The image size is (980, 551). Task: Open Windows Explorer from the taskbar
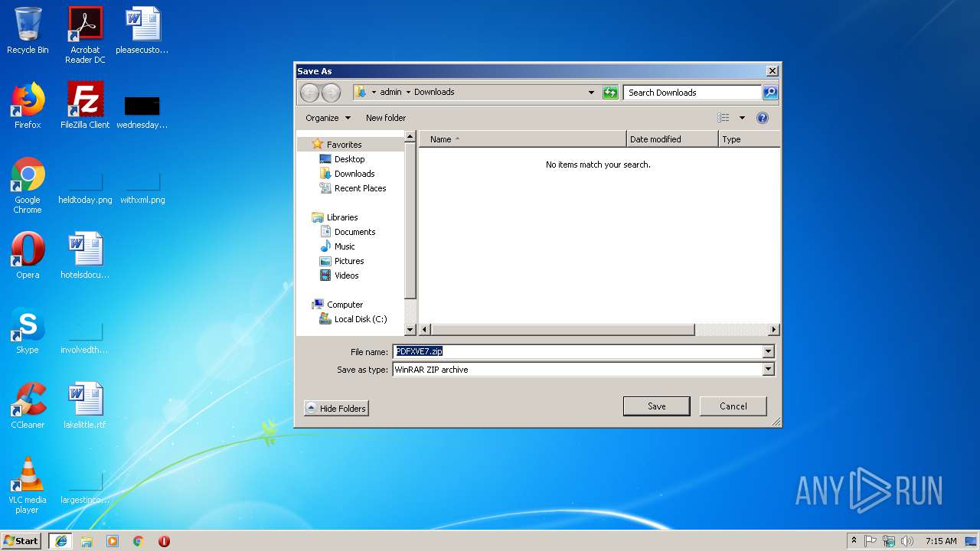point(87,541)
